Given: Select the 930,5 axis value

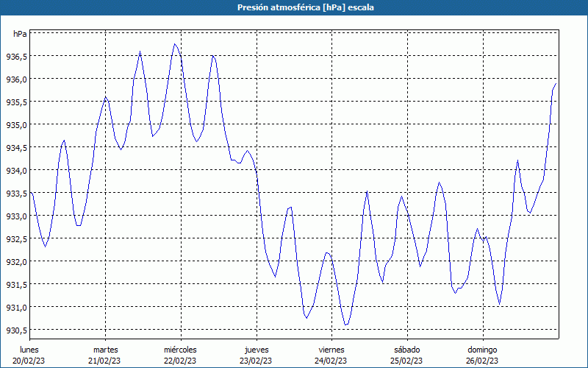Looking at the screenshot, I should [x=16, y=330].
